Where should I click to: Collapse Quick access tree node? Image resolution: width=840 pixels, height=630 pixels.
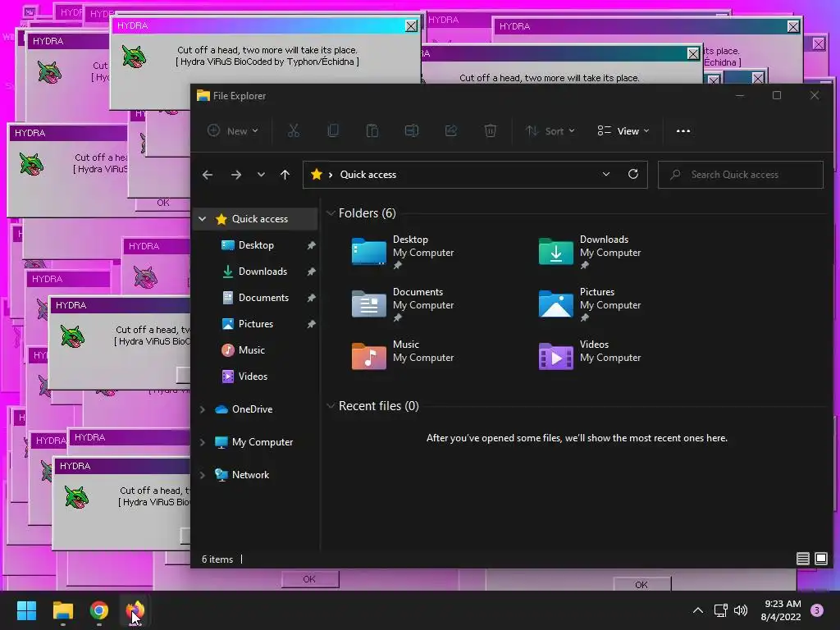[x=202, y=218]
